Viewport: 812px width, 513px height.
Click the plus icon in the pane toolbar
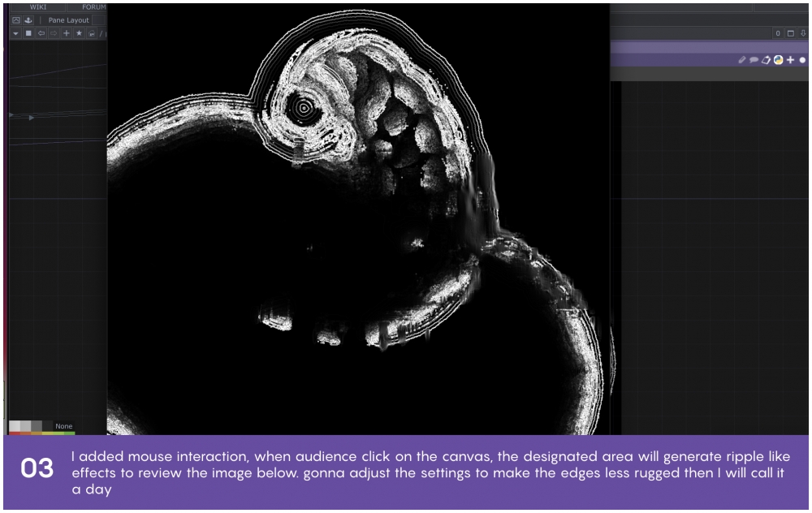coord(67,33)
